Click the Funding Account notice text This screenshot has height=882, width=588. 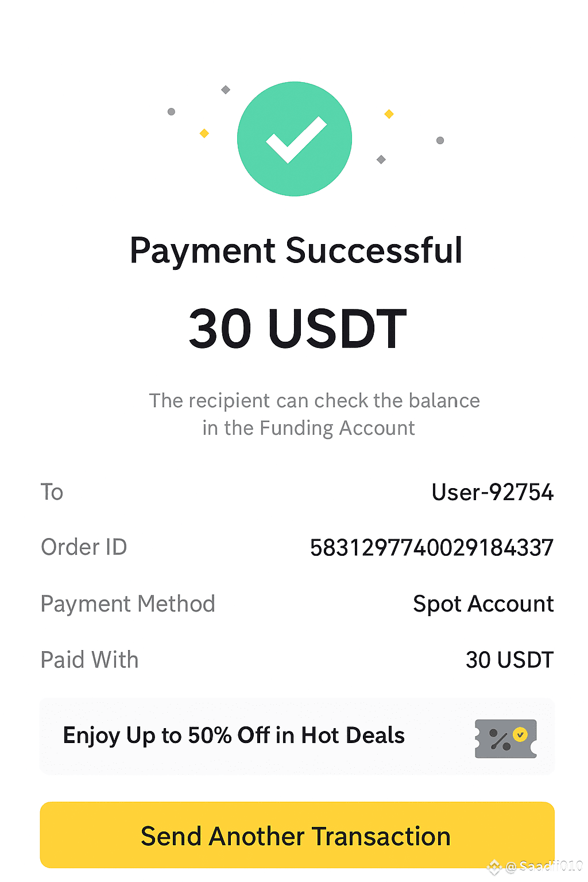click(x=314, y=414)
